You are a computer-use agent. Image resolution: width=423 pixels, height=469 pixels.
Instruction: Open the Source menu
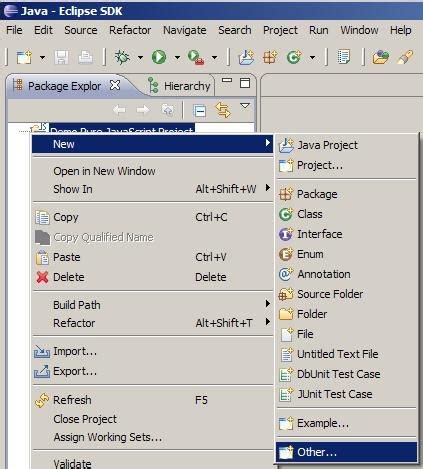pos(81,30)
